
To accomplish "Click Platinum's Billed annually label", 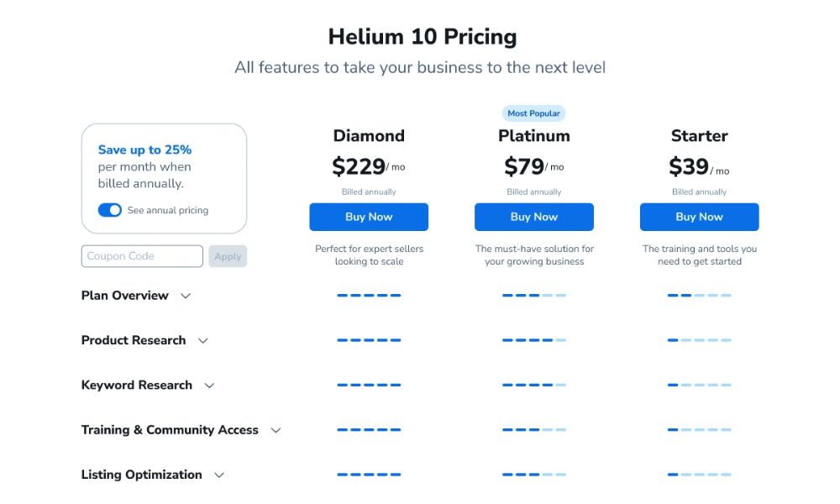I will click(533, 192).
